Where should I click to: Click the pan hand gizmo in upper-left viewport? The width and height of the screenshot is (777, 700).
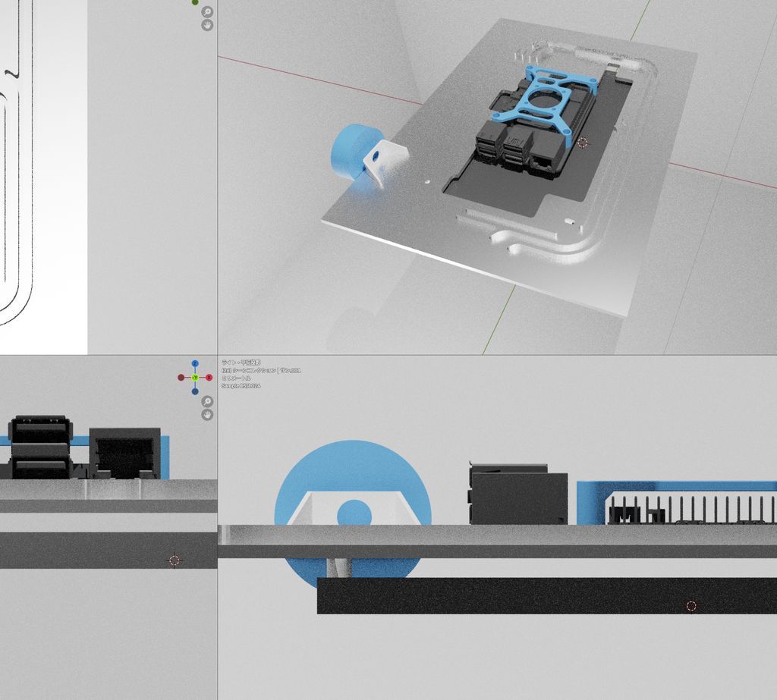pos(207,25)
